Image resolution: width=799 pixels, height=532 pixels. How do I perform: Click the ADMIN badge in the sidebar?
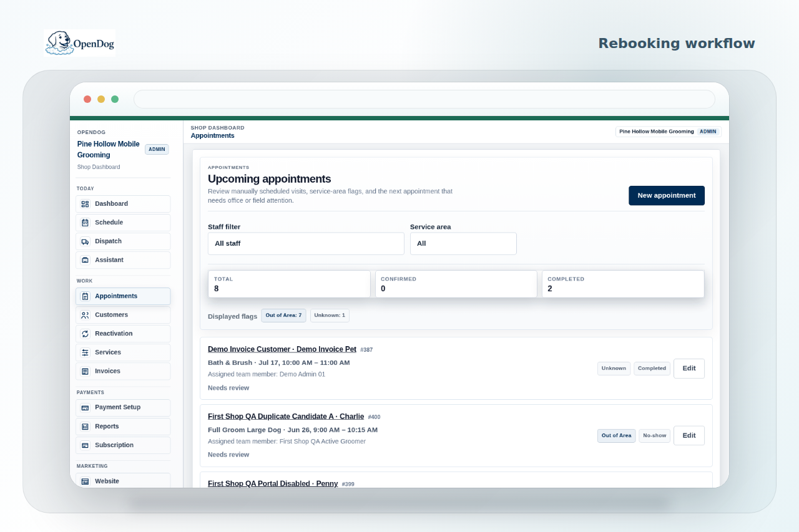point(157,150)
